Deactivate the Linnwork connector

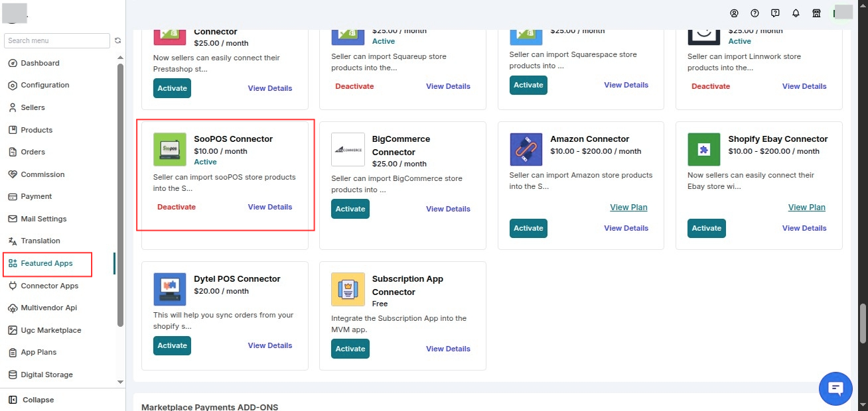(x=711, y=86)
